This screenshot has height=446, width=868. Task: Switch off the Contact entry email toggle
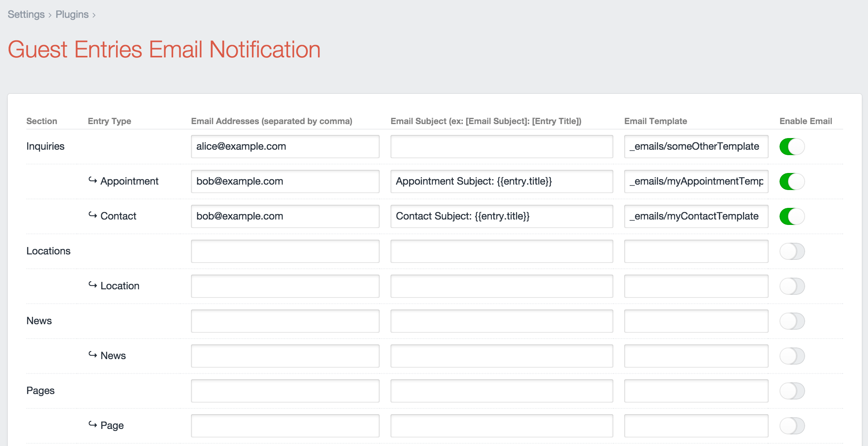click(x=792, y=216)
